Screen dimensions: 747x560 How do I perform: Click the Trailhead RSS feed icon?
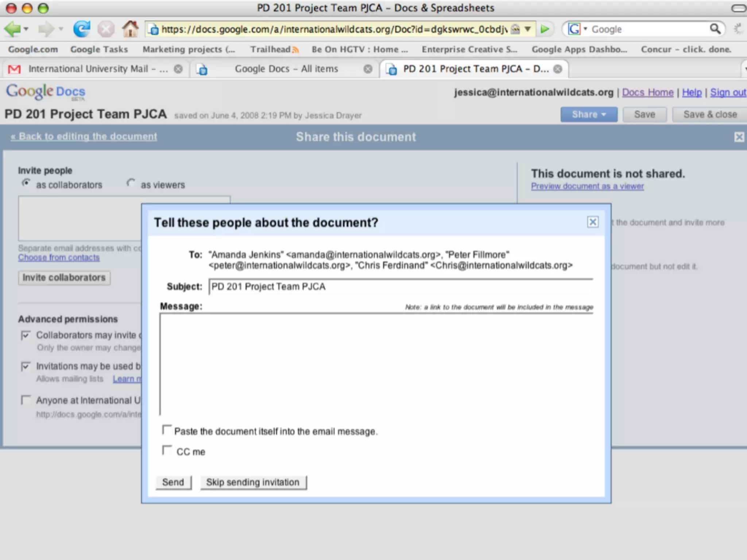tap(295, 50)
